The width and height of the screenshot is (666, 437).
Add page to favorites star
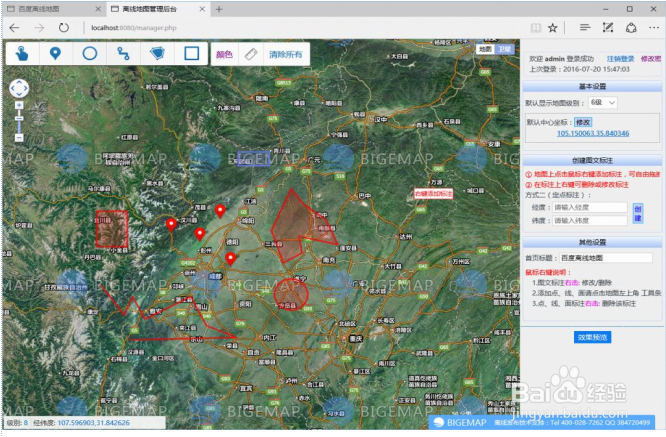click(553, 28)
